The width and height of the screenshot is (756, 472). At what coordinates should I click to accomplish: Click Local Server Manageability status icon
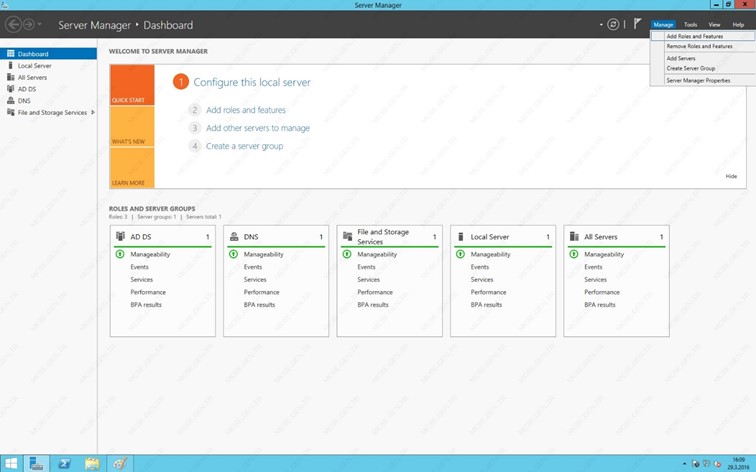coord(460,254)
